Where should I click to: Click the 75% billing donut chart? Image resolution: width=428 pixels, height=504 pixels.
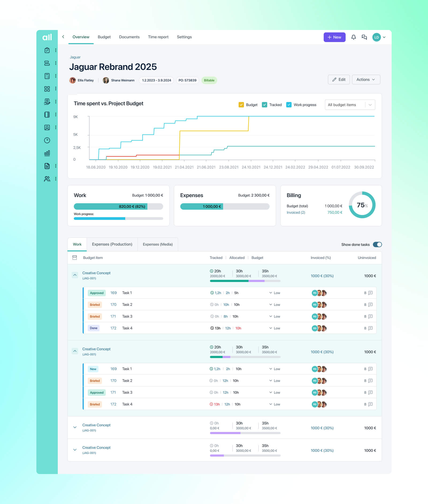click(x=362, y=205)
